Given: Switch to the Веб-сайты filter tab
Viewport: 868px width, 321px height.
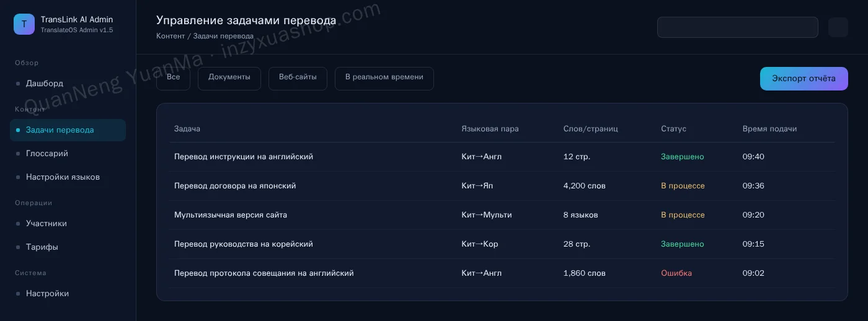Looking at the screenshot, I should (x=298, y=79).
